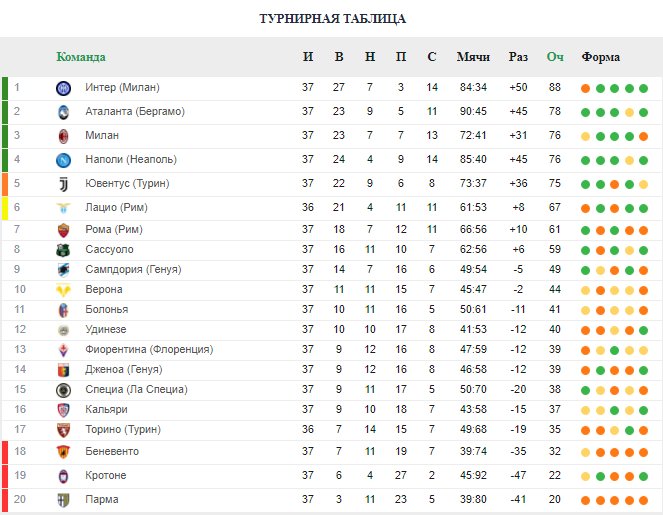Click the Genoa club crest
The width and height of the screenshot is (663, 515).
click(x=63, y=370)
